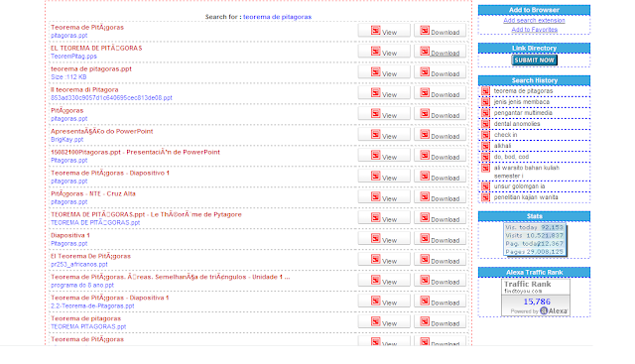
Task: Open penelitian kajian wanita history entry
Action: 526,197
